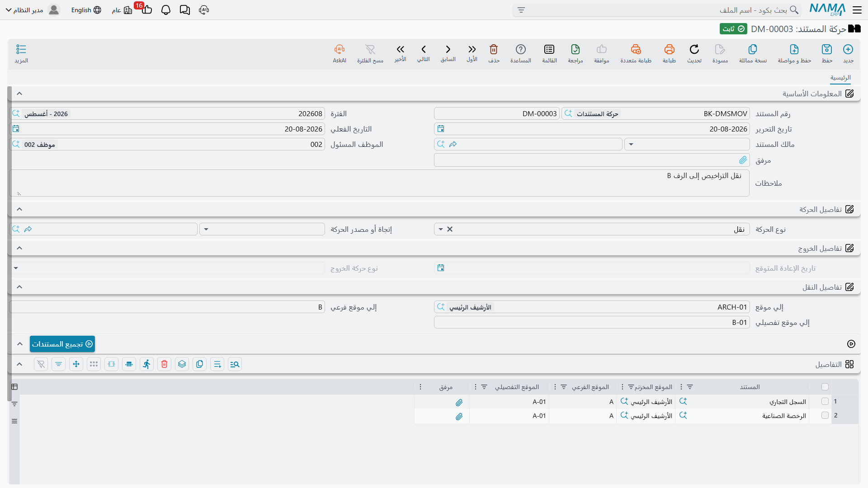868x488 pixels.
Task: Switch language to English
Action: 86,10
